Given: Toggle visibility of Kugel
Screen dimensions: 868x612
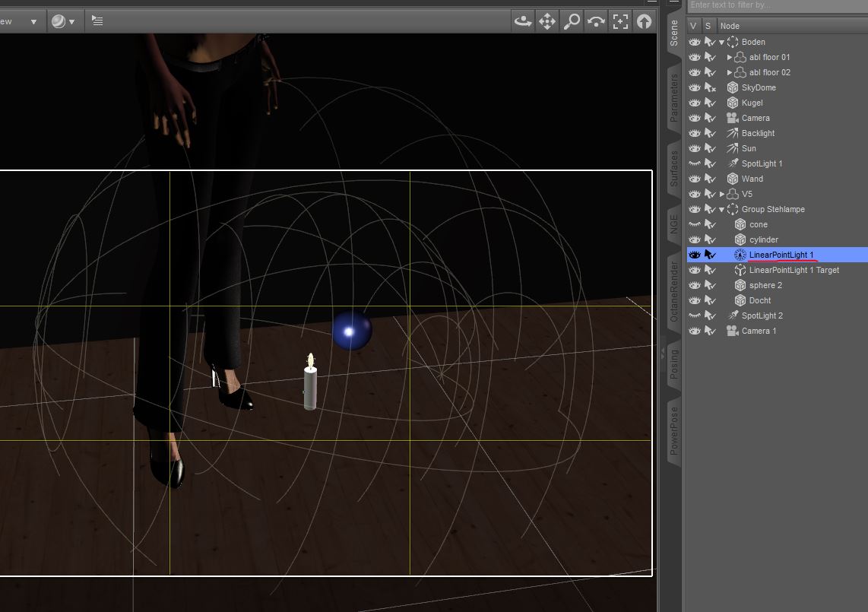Looking at the screenshot, I should coord(694,103).
